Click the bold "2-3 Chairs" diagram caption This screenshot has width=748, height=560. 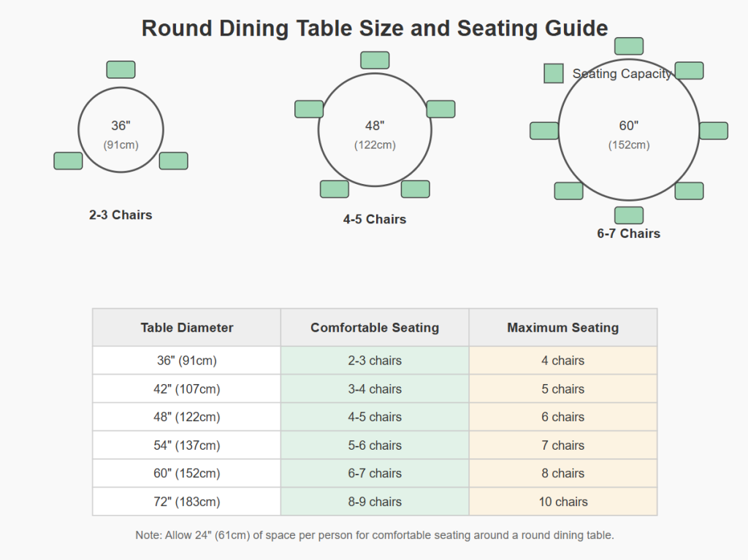point(121,215)
